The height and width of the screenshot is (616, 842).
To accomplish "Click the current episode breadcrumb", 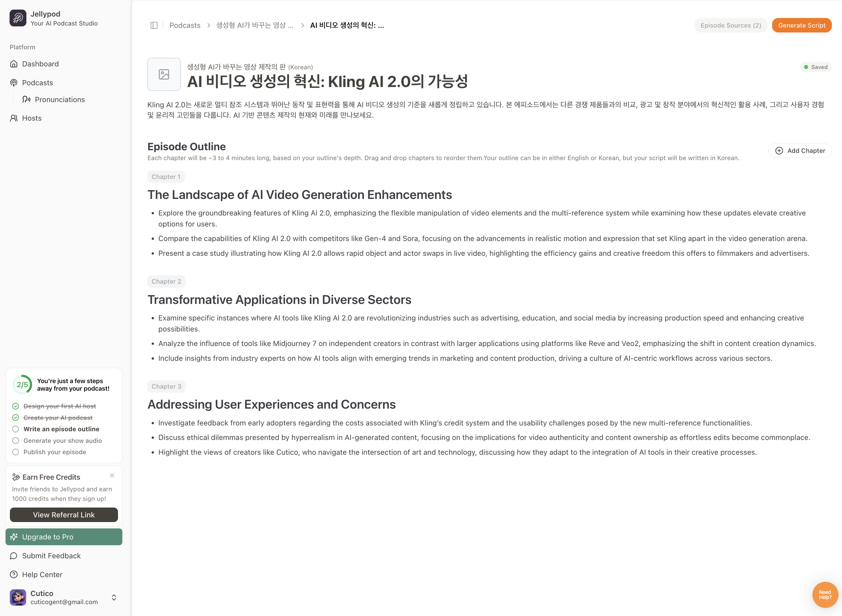I will click(x=347, y=25).
